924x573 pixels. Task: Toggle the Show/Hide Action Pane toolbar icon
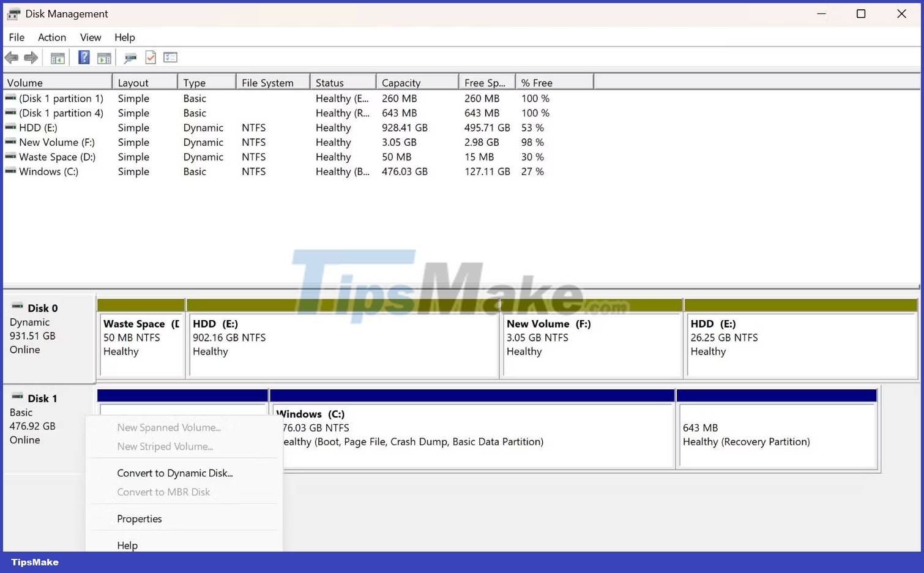pos(104,57)
